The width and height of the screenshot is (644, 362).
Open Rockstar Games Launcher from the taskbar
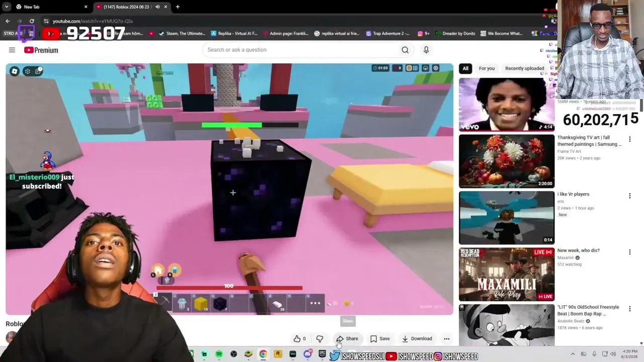click(x=278, y=354)
